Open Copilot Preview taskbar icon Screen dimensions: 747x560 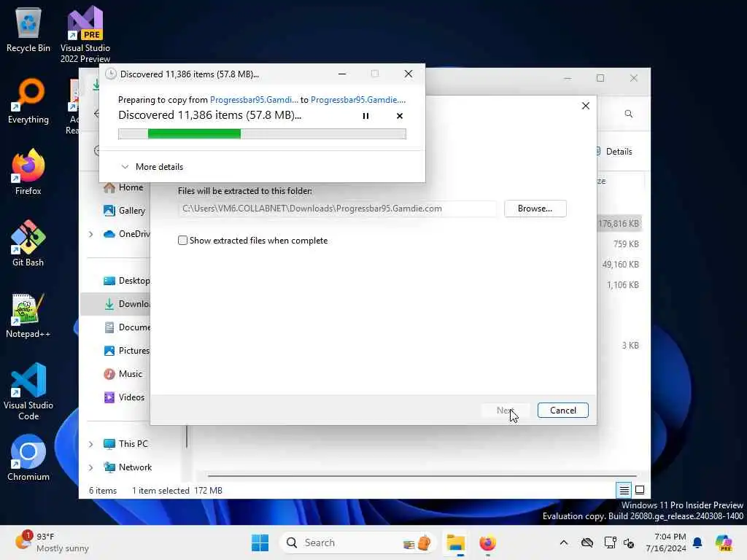click(x=724, y=542)
